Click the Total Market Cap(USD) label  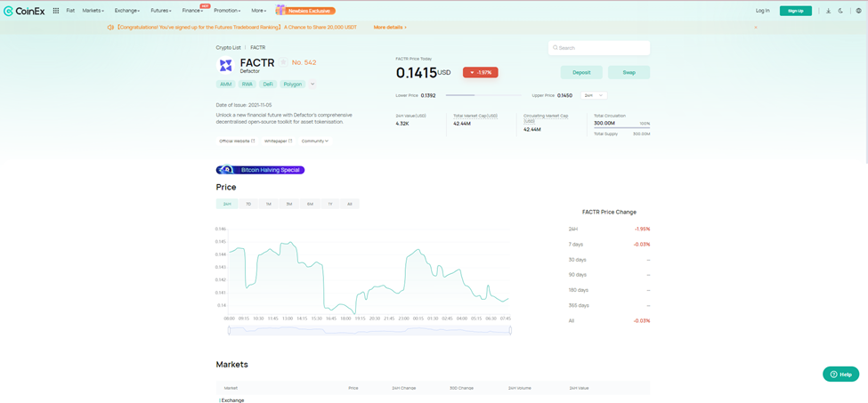tap(475, 116)
